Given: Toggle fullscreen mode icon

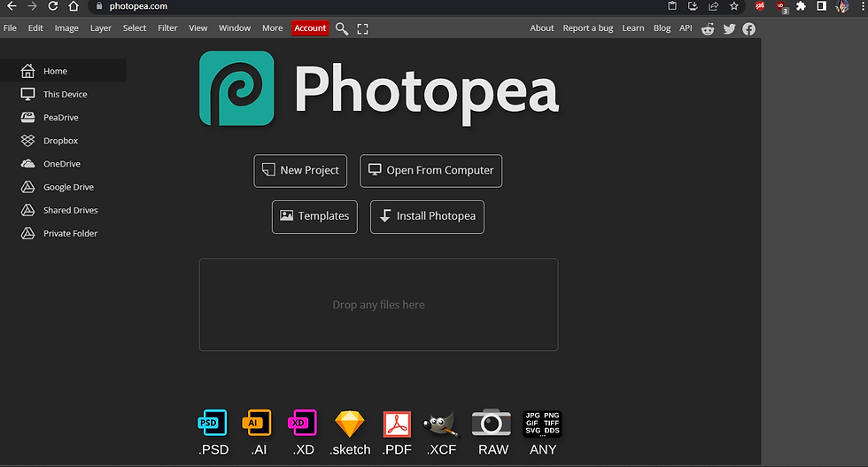Looking at the screenshot, I should (362, 29).
